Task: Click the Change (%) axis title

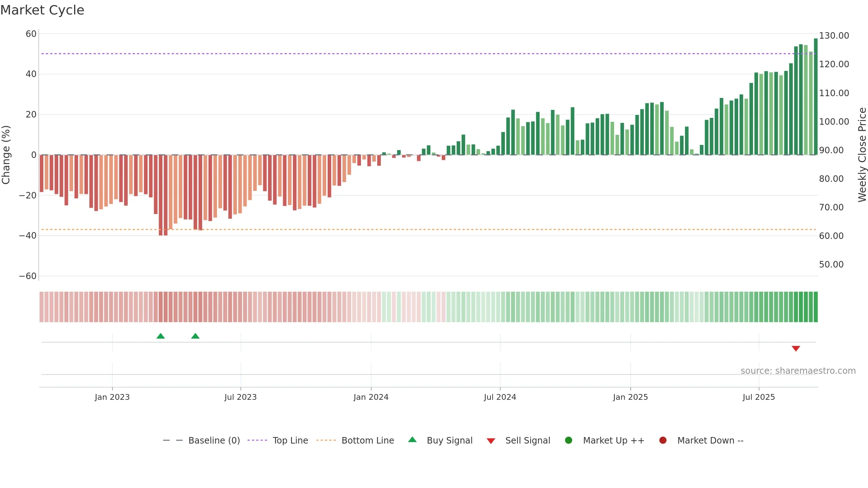Action: (6, 155)
